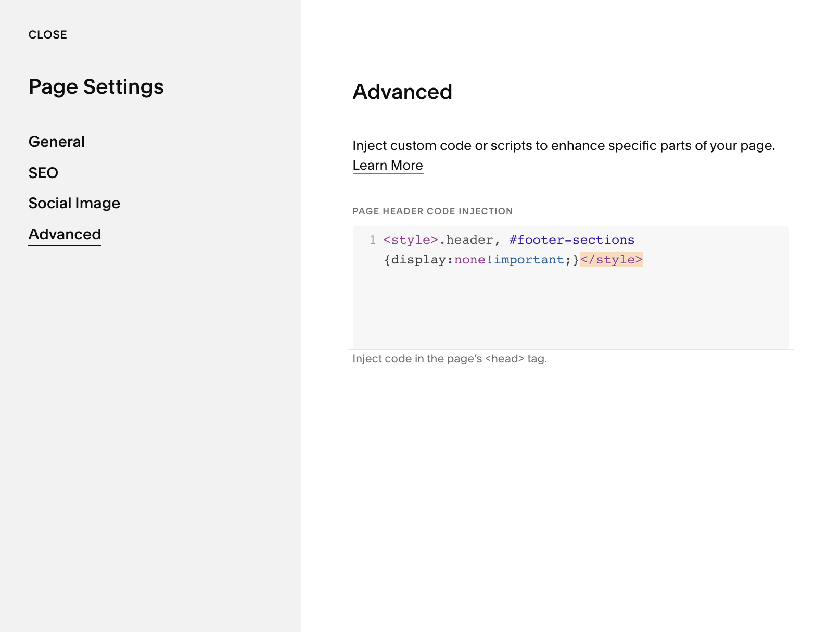
Task: Select the Social Image tab
Action: (x=74, y=203)
